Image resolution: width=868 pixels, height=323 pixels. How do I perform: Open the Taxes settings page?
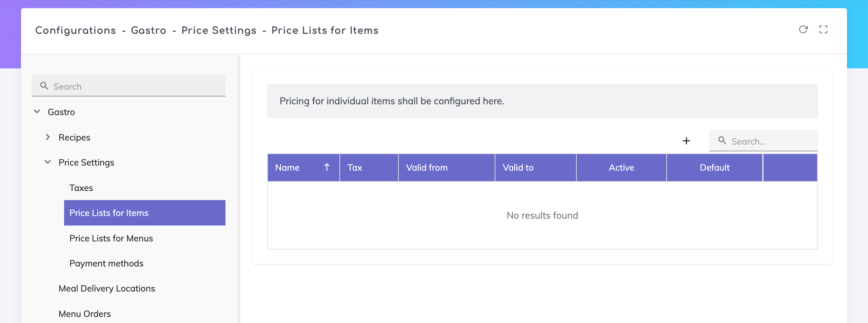pyautogui.click(x=81, y=188)
